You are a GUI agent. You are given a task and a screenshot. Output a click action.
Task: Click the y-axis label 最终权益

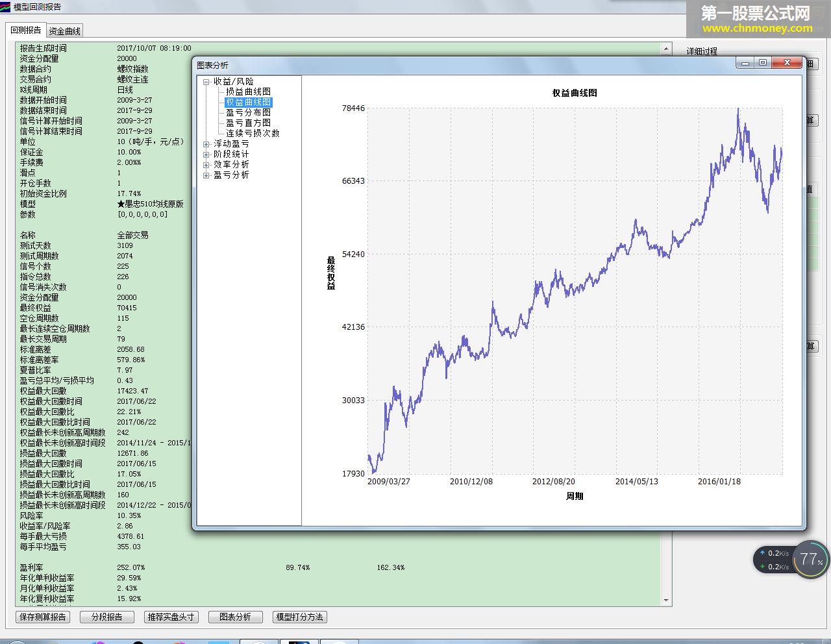(331, 273)
